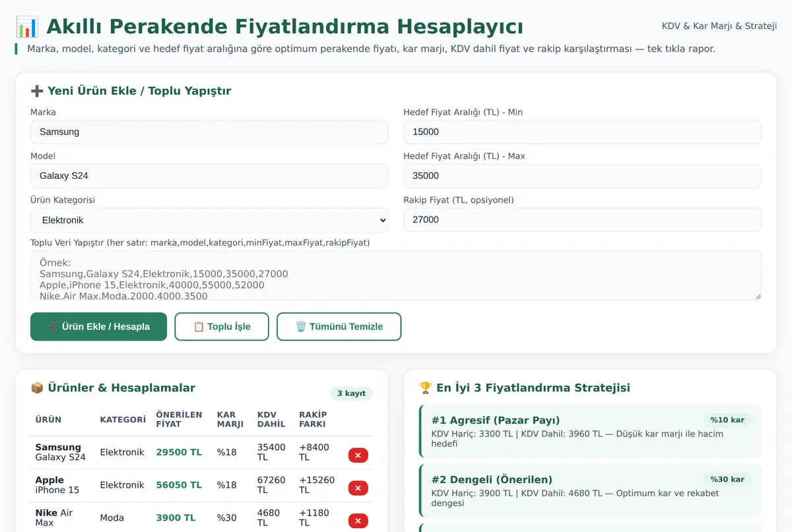Open the Ürün Kategorisi dropdown
This screenshot has width=792, height=532.
pyautogui.click(x=209, y=220)
